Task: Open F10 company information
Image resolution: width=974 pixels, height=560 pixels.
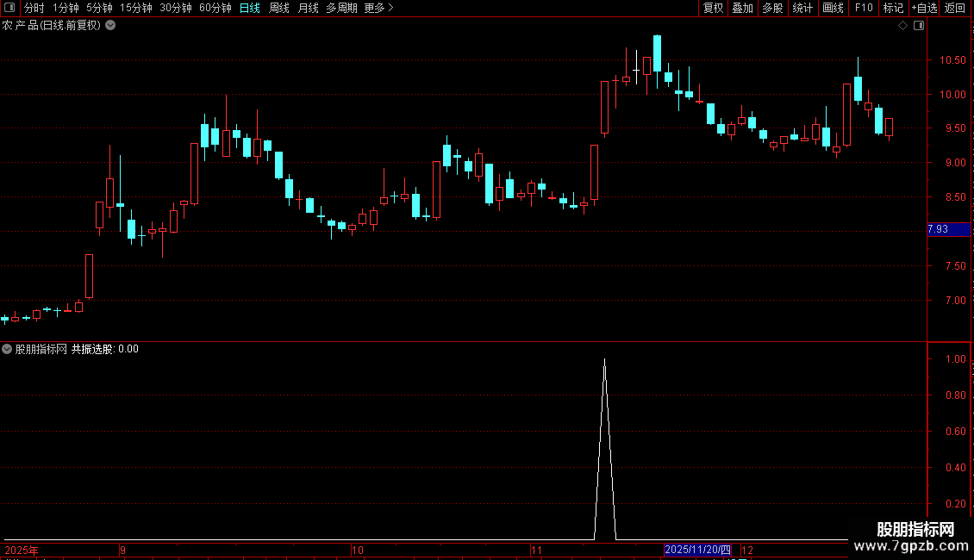Action: click(864, 8)
